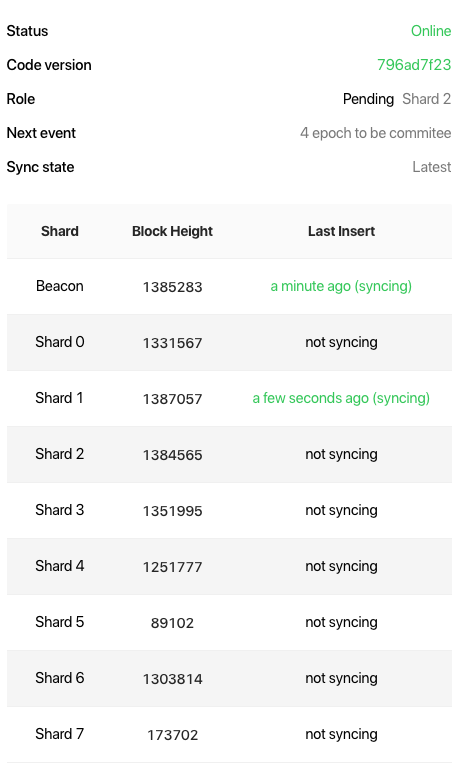Select the Beacon row
Viewport: 472px width, 775px height.
(x=229, y=287)
